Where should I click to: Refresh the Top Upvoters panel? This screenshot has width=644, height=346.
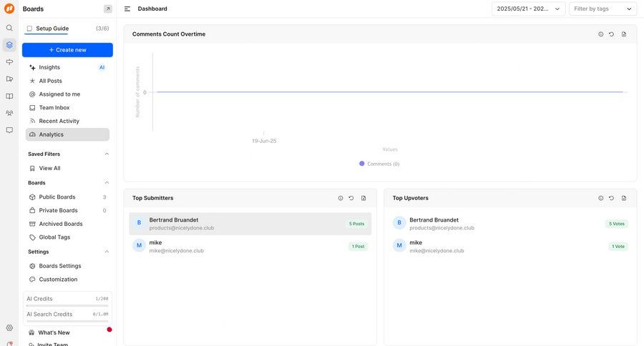pyautogui.click(x=612, y=198)
